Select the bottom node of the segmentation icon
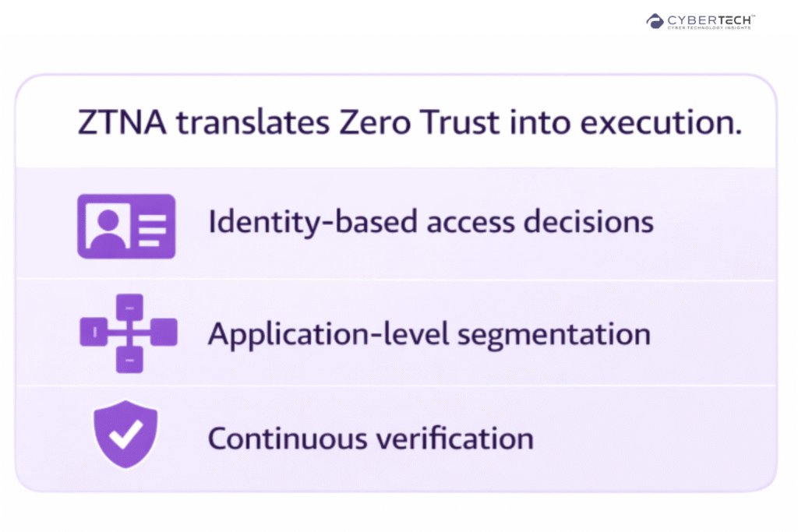 click(x=129, y=359)
